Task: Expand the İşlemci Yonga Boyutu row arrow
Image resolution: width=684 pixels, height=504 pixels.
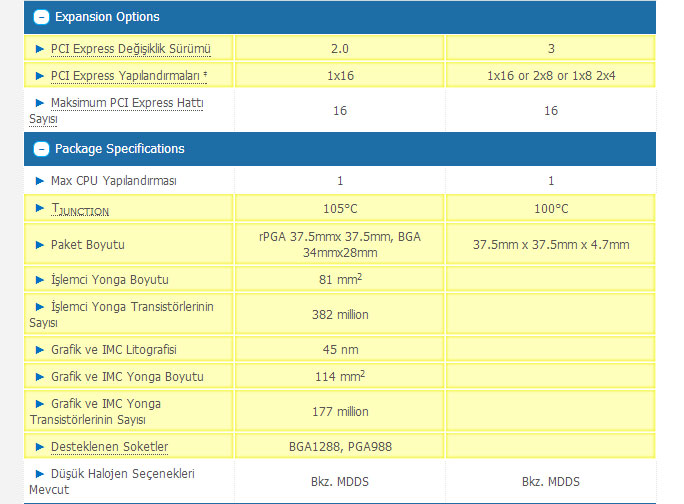Action: 40,280
